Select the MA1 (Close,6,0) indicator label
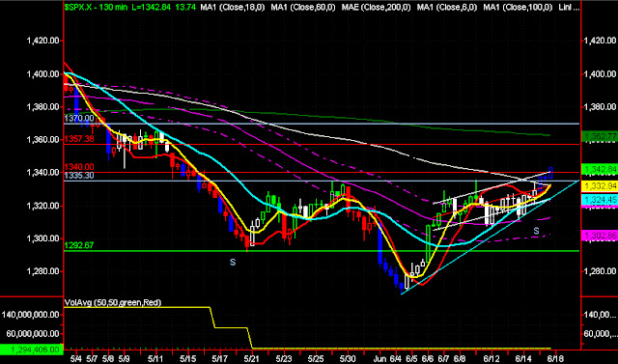 coord(447,8)
